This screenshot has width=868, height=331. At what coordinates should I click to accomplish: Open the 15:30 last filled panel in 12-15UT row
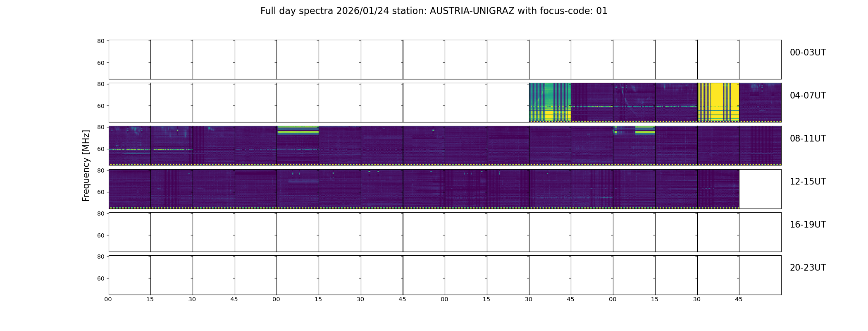(x=718, y=189)
